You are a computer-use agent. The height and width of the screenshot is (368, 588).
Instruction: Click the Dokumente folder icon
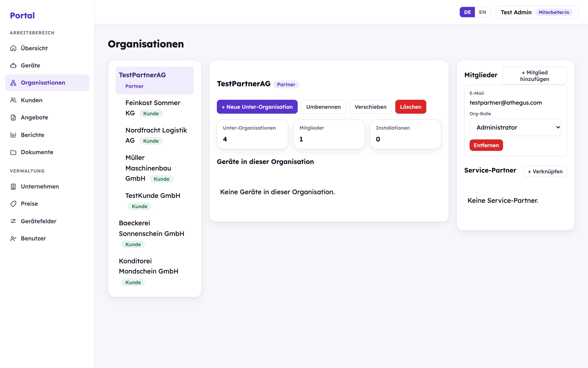13,152
